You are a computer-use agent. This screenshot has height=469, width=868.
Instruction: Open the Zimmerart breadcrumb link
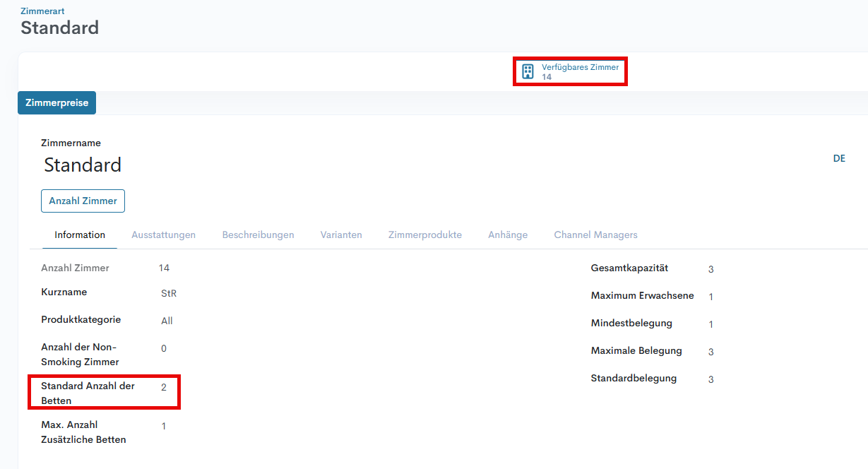[42, 11]
